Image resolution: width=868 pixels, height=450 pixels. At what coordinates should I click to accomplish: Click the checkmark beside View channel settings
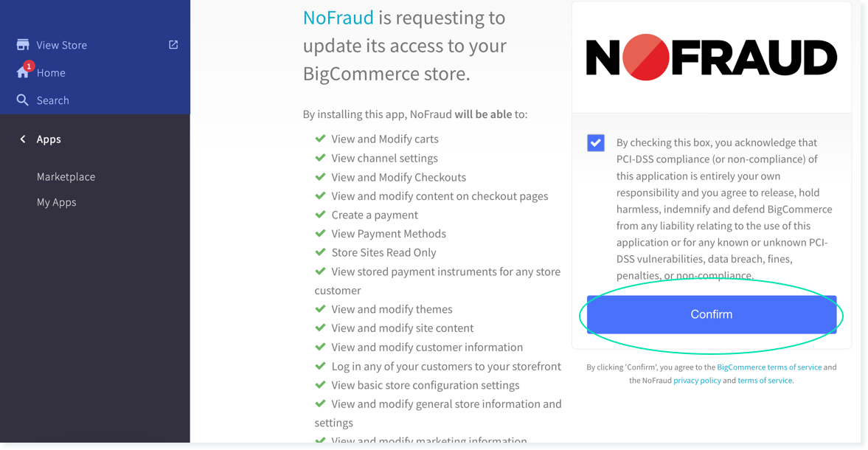click(321, 158)
